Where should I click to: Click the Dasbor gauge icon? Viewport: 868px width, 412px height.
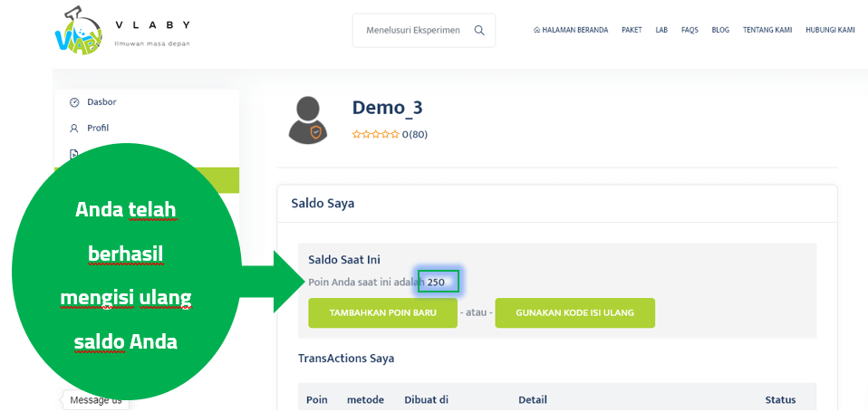(74, 102)
